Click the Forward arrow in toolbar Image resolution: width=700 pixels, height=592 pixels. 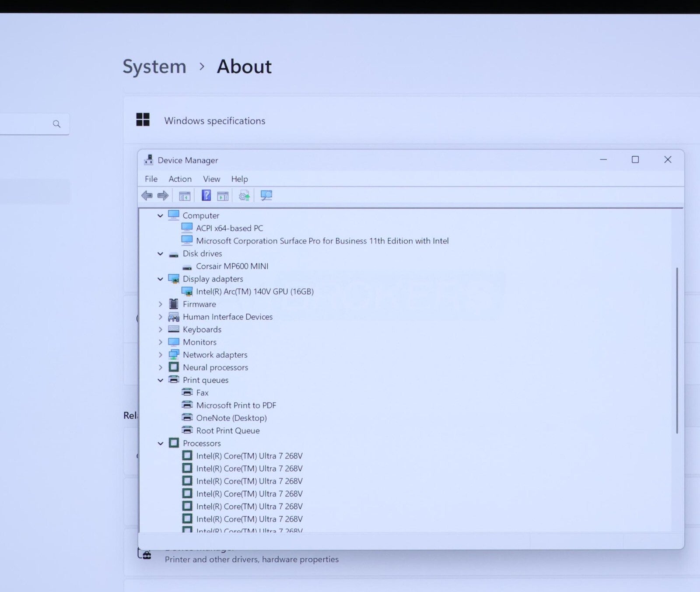pos(163,196)
